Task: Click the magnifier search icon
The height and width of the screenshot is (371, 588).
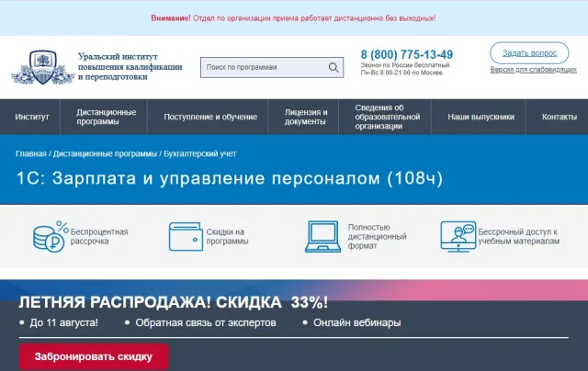Action: (334, 67)
